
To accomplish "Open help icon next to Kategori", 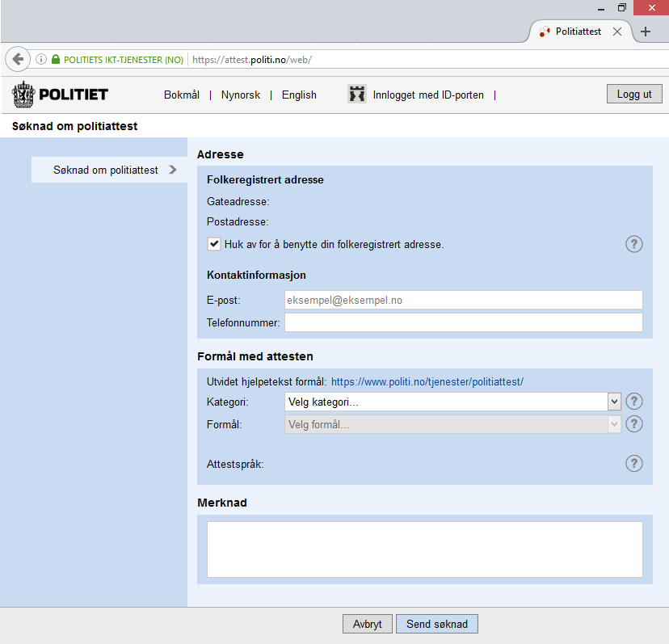I will click(634, 402).
